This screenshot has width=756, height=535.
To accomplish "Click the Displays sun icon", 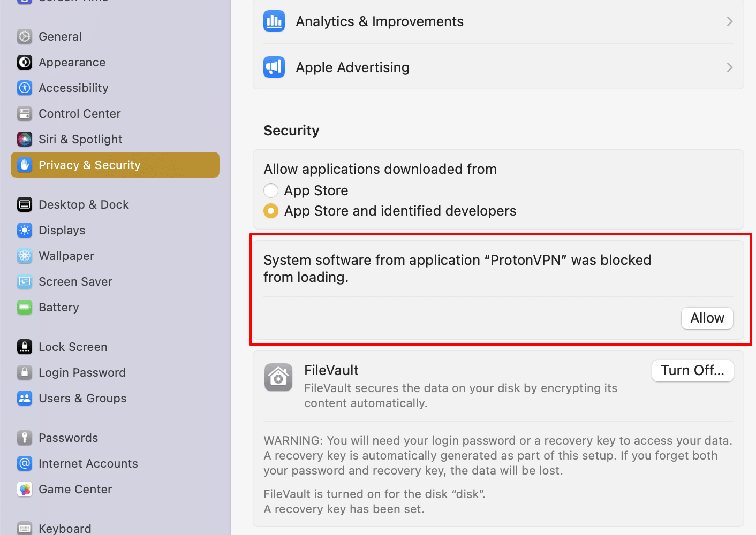I will point(25,230).
